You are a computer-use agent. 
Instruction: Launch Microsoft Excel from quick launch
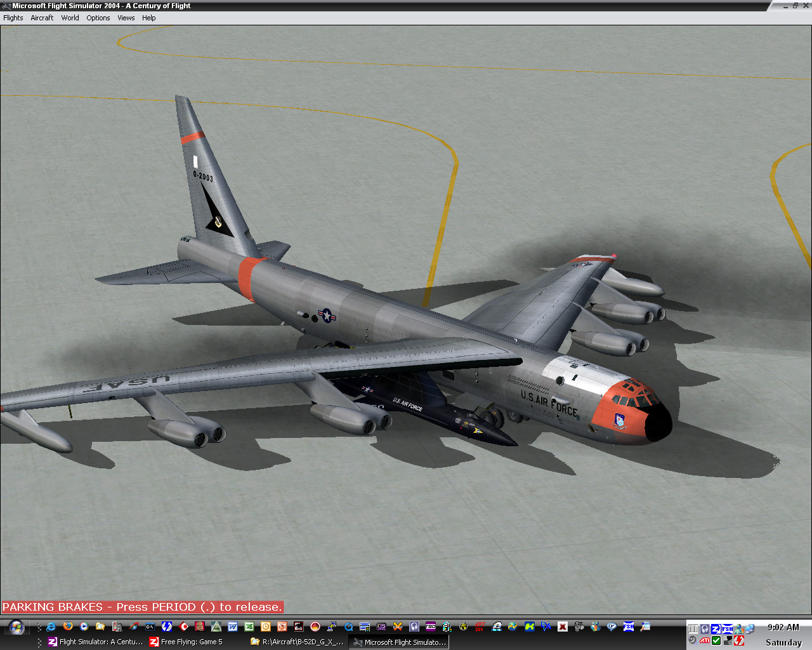coord(249,627)
